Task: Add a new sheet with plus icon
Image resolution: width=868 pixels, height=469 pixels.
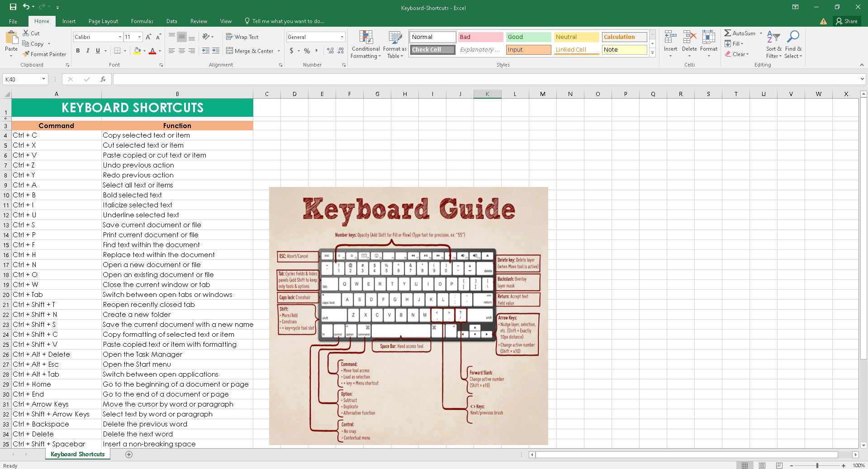Action: pyautogui.click(x=129, y=455)
